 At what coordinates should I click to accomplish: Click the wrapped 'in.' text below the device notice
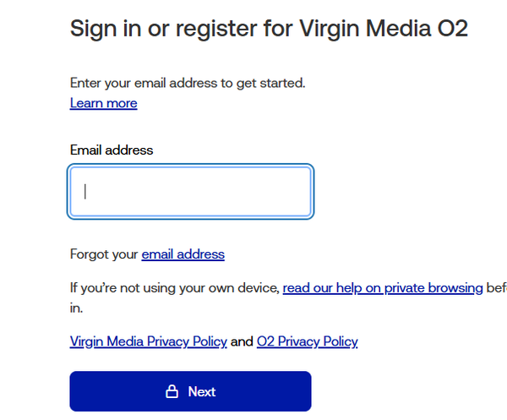[77, 308]
